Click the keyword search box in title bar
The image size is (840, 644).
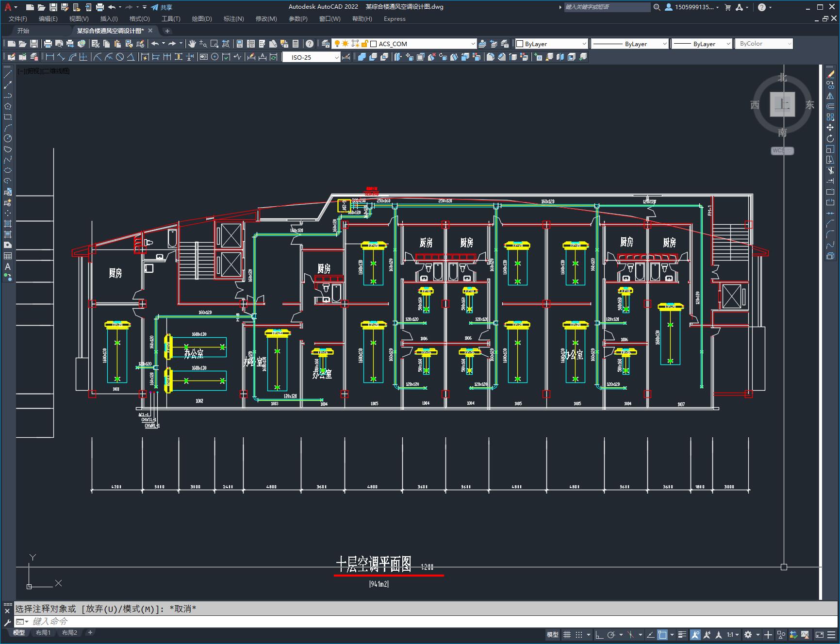point(607,7)
